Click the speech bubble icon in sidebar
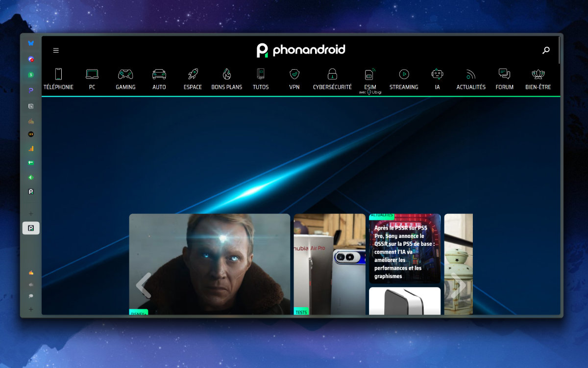 tap(31, 296)
